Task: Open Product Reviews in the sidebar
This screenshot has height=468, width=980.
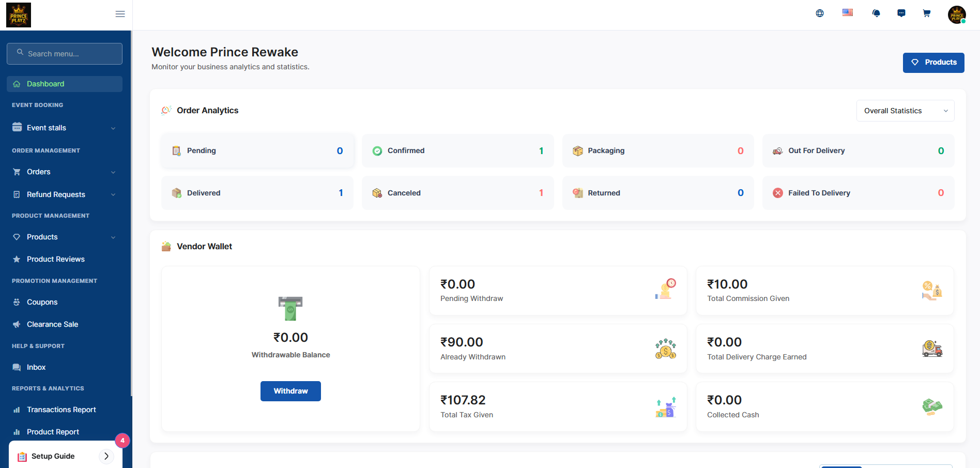Action: 56,259
